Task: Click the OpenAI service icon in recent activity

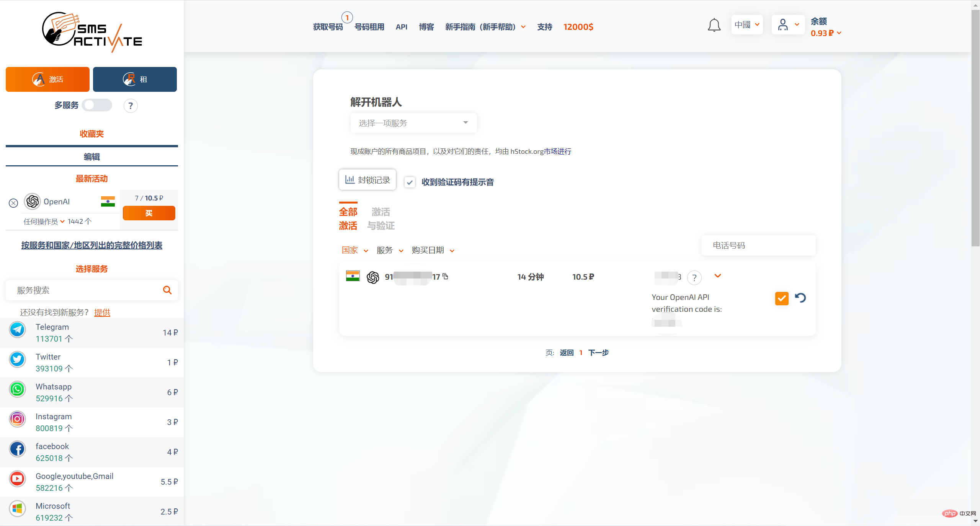Action: (x=32, y=202)
